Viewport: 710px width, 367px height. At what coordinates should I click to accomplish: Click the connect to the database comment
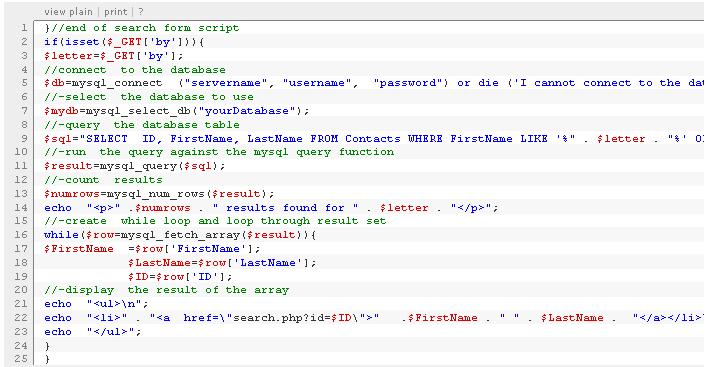tap(135, 70)
